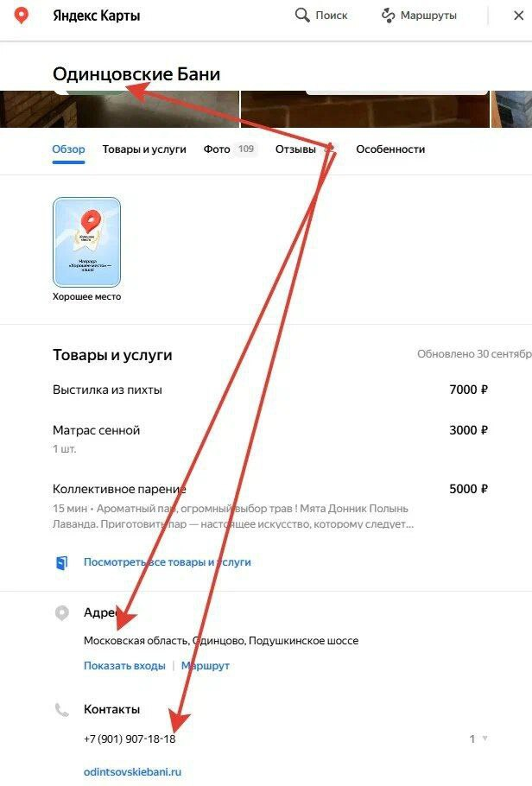Click the blue booklet icon near Посмотреть все товары
Image resolution: width=532 pixels, height=786 pixels.
click(61, 562)
